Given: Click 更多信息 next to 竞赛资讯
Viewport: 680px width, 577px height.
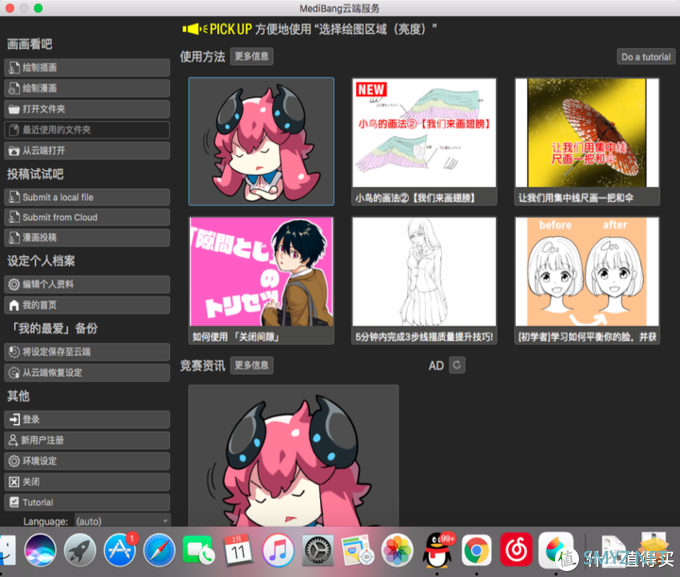Looking at the screenshot, I should coord(252,365).
